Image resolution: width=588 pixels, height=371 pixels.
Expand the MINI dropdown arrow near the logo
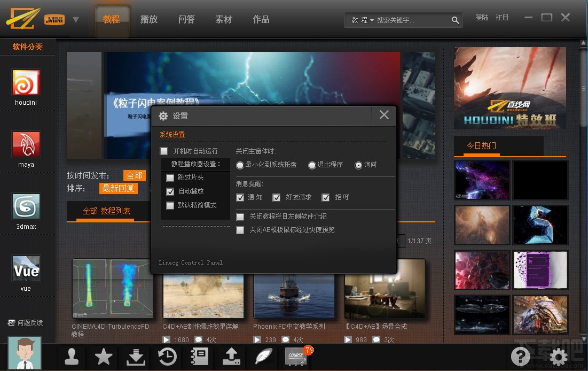(75, 18)
